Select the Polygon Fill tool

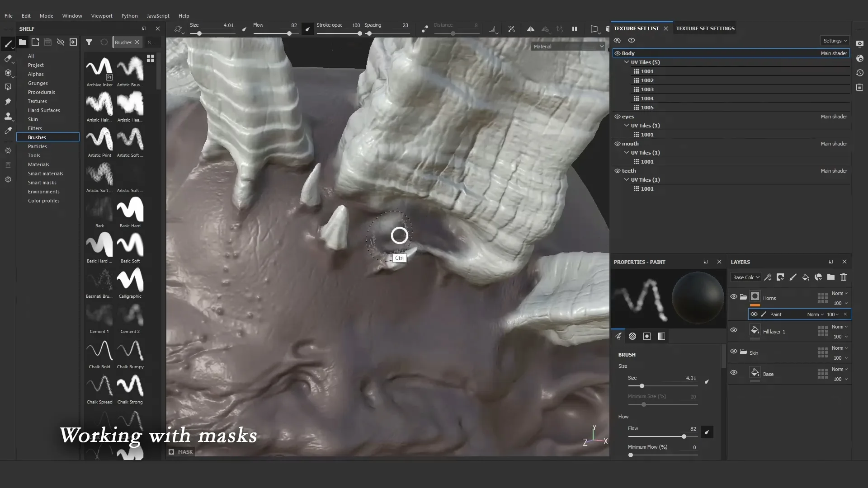pyautogui.click(x=8, y=87)
